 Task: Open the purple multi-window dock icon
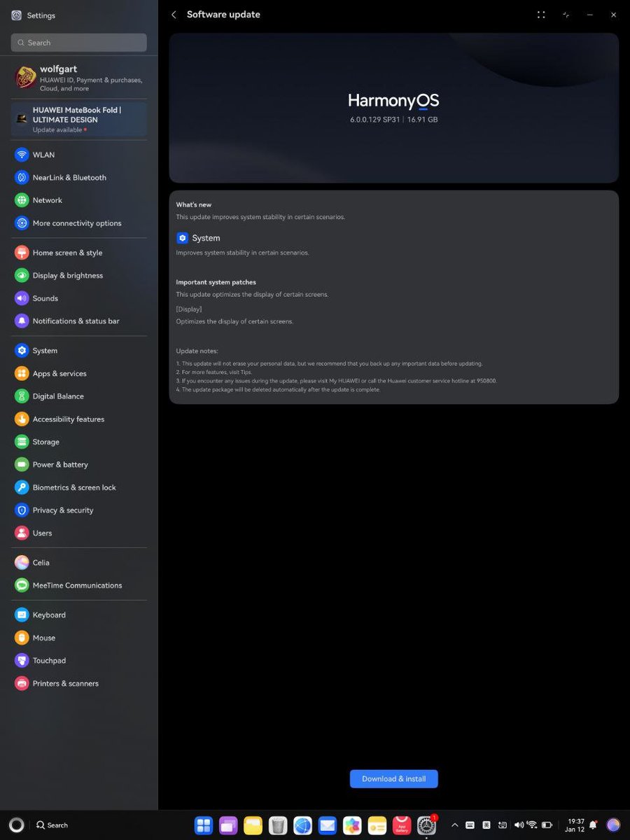coord(228,825)
